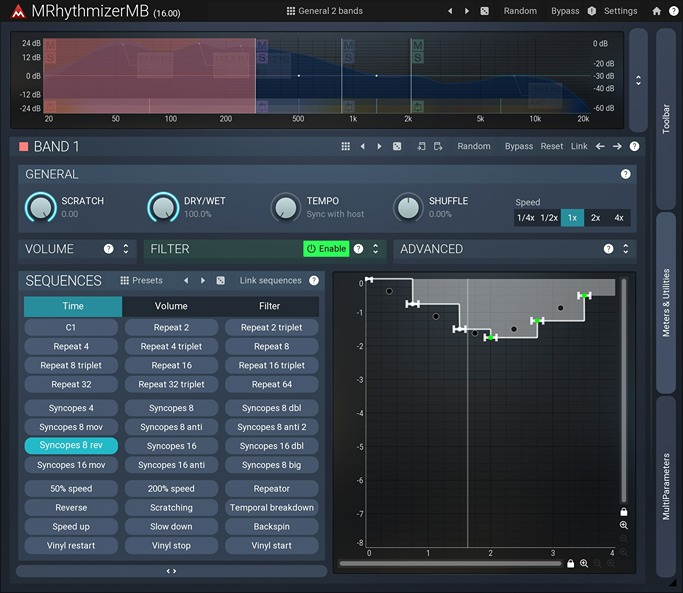Expand spectrum analyzer panel arrows
The width and height of the screenshot is (683, 593).
638,81
